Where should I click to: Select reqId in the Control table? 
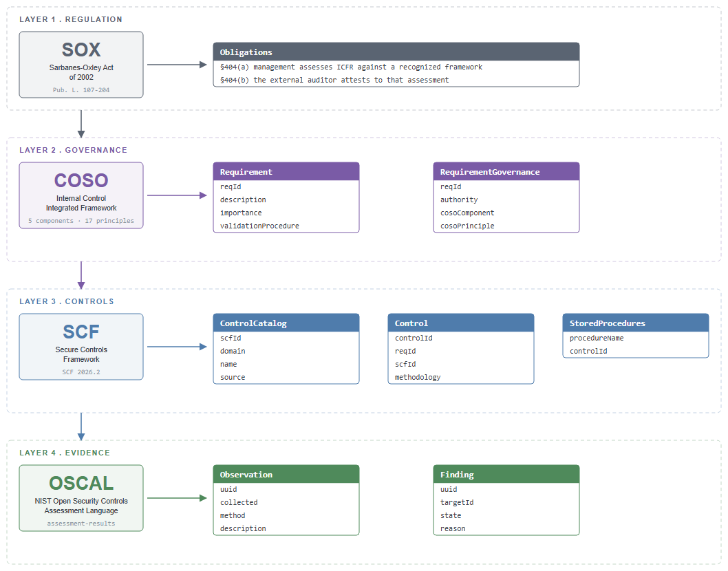coord(460,352)
